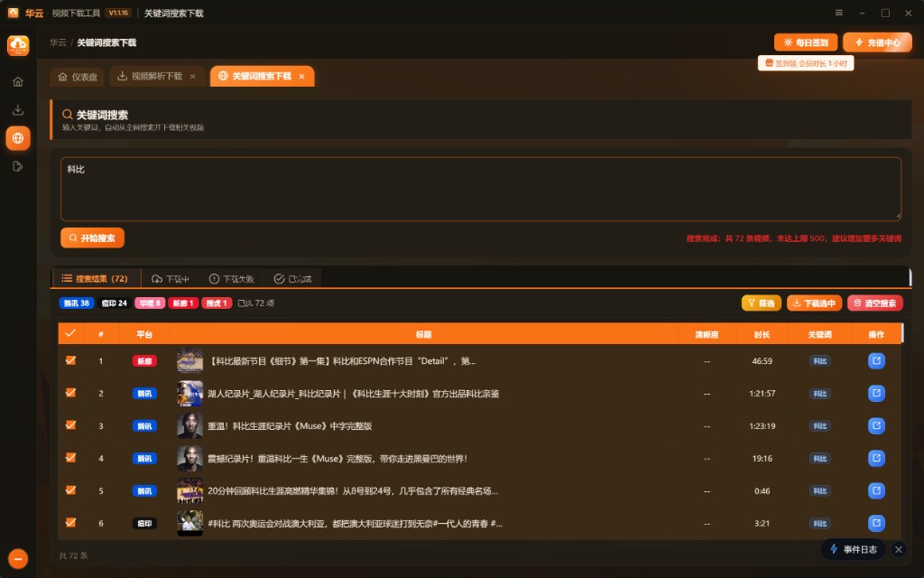Open link for row 1 科比最新节目 video
Viewport: 924px width, 578px height.
pos(876,361)
